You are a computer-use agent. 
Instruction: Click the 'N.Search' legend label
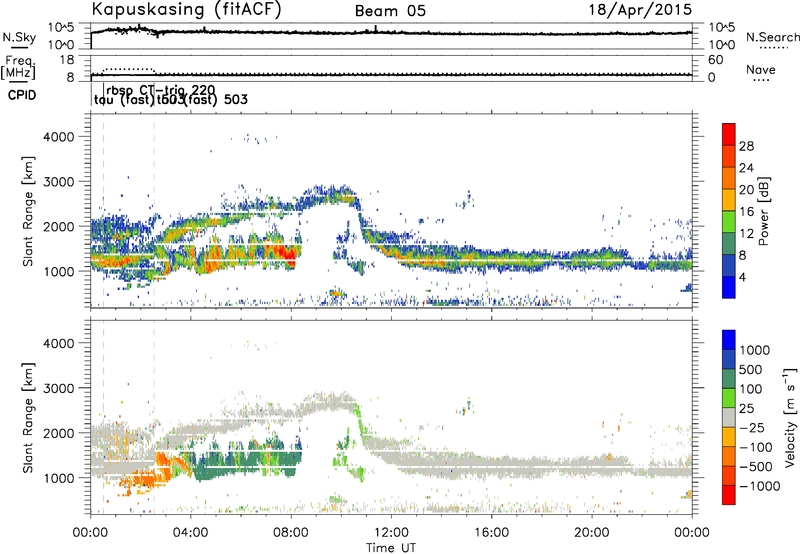[773, 37]
